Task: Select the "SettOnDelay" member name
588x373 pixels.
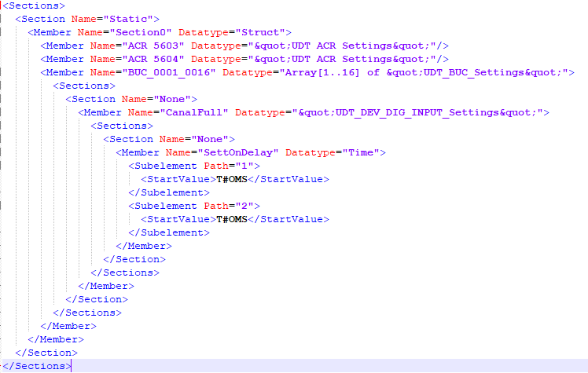Action: 238,153
